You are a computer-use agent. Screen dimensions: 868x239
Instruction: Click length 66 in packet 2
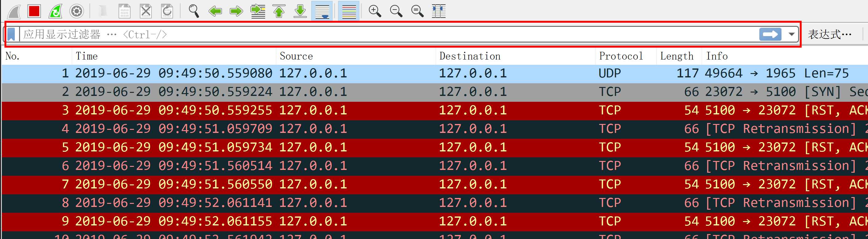click(x=692, y=92)
